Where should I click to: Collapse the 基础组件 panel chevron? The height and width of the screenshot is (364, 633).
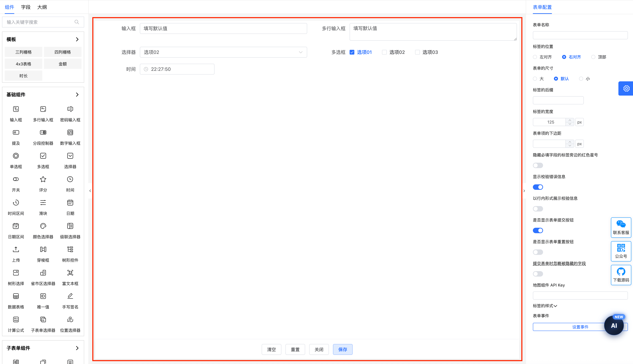pos(77,95)
